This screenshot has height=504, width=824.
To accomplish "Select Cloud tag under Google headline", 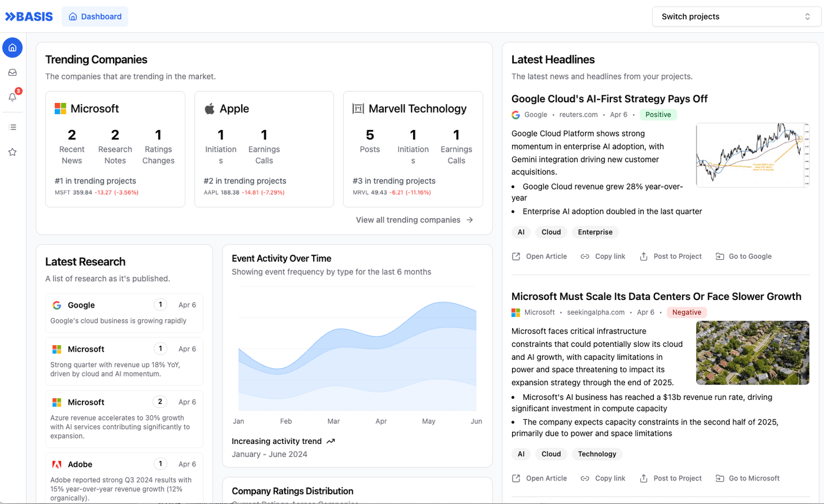I will (x=551, y=232).
